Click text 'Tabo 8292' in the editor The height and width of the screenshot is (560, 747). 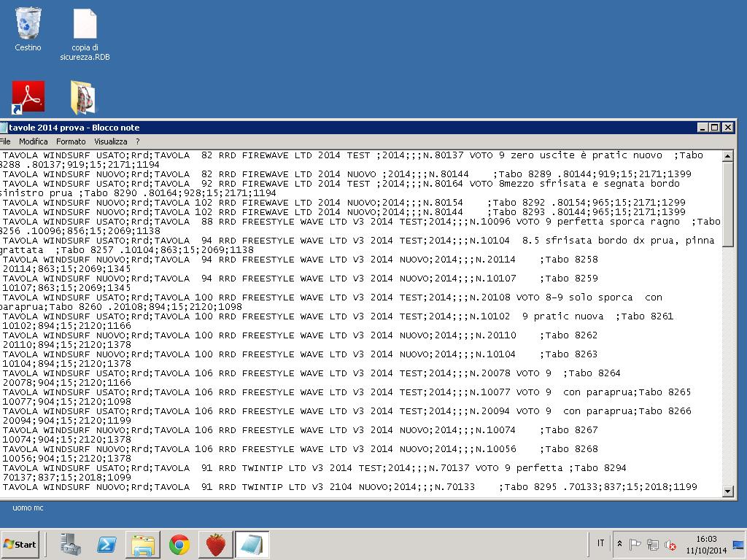click(x=519, y=203)
